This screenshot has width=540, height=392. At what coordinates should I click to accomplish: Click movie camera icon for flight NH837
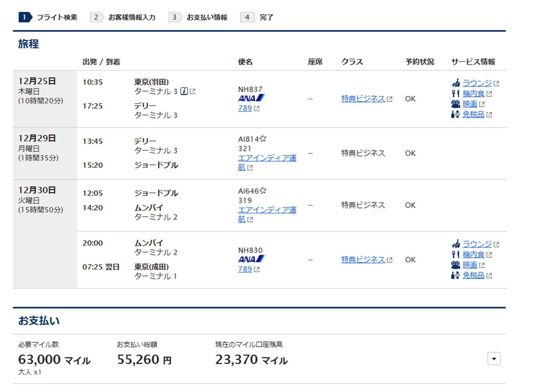pyautogui.click(x=455, y=104)
